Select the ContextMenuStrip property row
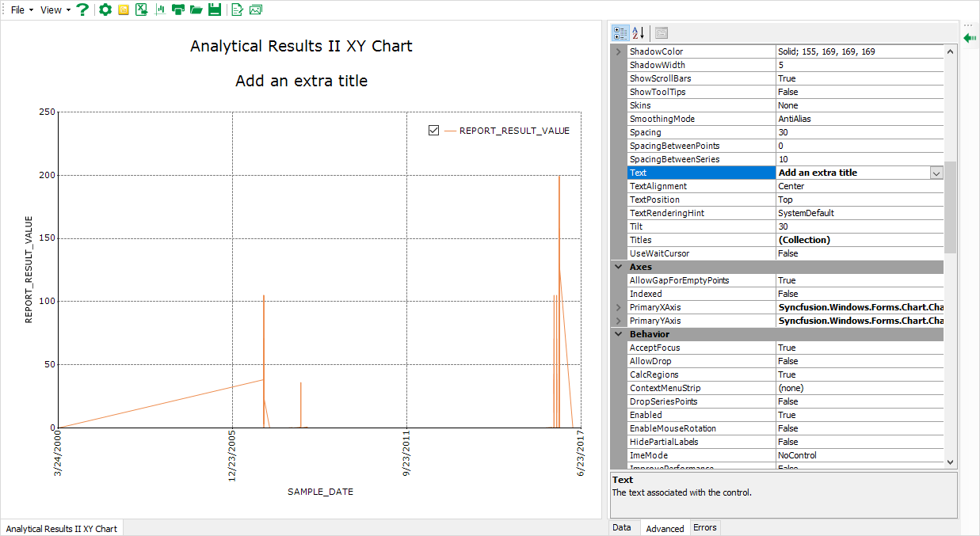The width and height of the screenshot is (980, 536). click(x=785, y=388)
